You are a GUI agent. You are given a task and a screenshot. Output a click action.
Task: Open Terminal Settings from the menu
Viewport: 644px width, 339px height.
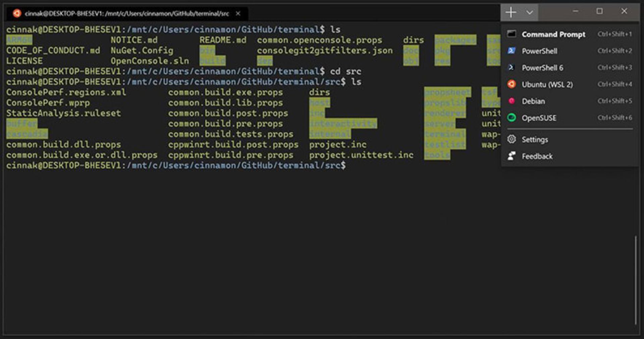[x=535, y=139]
